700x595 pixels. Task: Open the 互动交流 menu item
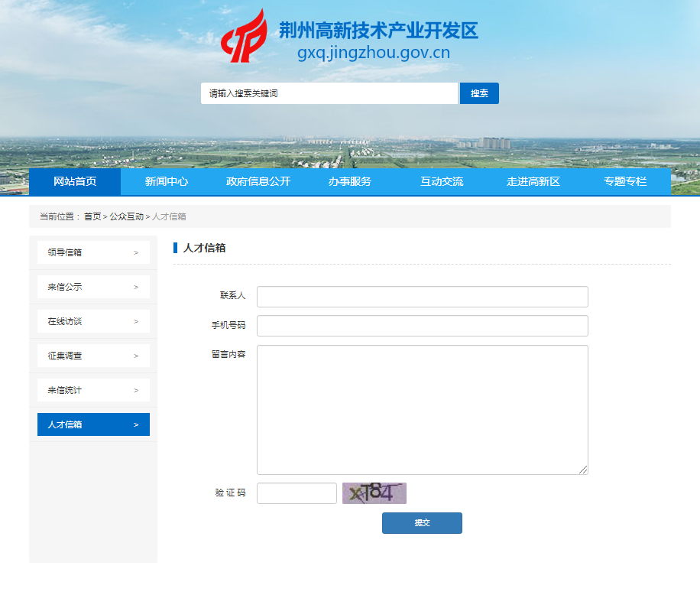tap(442, 181)
